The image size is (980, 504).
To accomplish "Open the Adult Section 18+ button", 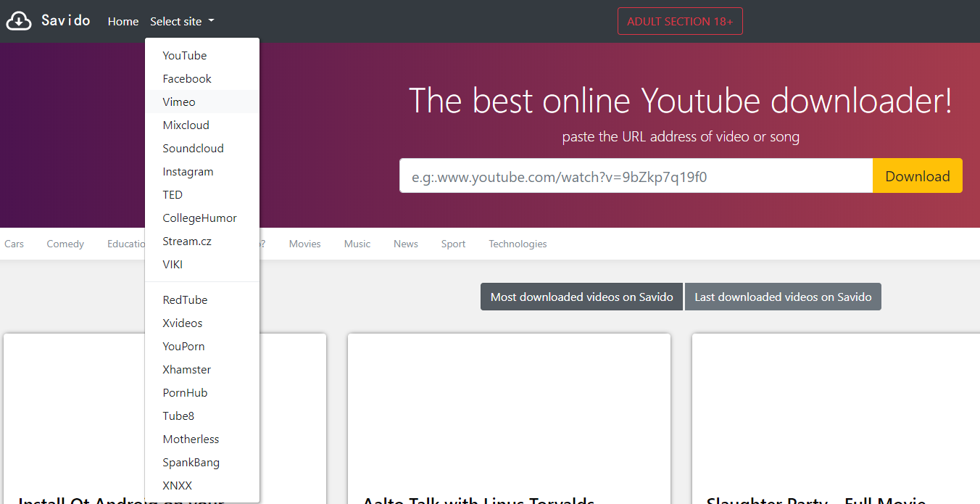I will [680, 21].
